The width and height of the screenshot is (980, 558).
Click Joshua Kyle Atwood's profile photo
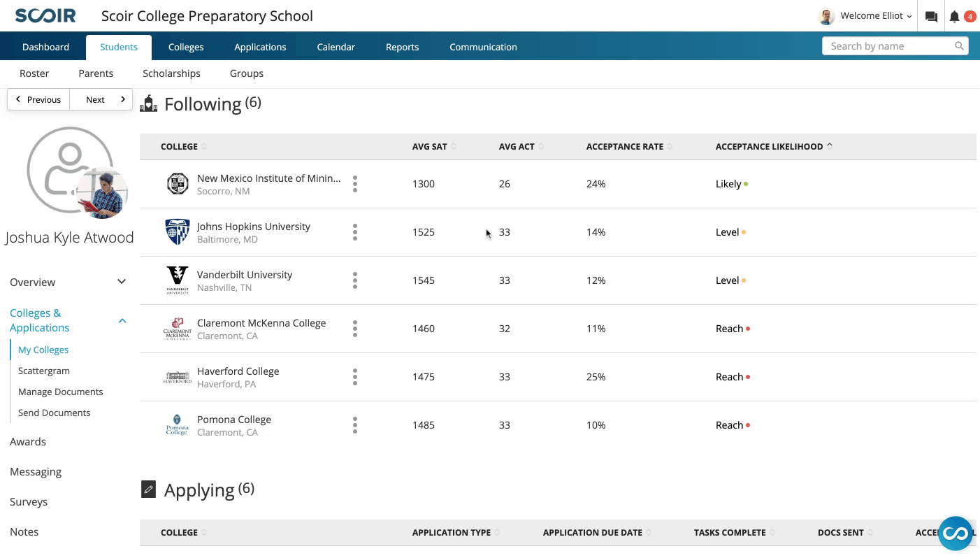point(102,193)
